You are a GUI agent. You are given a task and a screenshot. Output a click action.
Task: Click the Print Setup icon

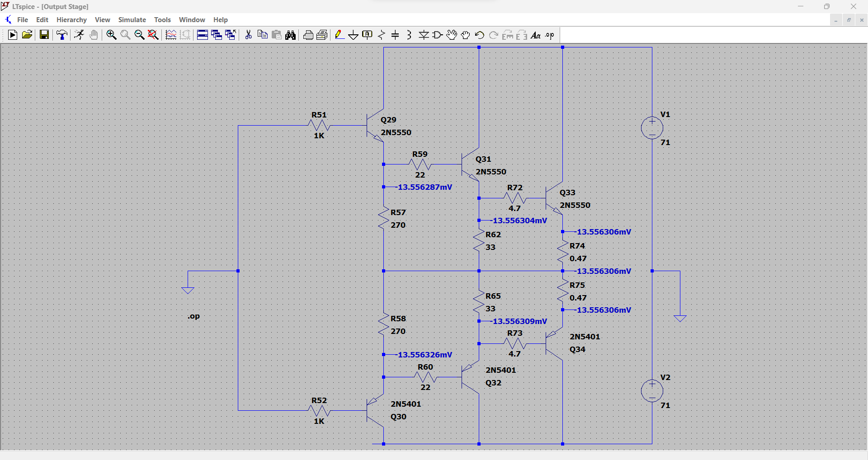(x=308, y=35)
